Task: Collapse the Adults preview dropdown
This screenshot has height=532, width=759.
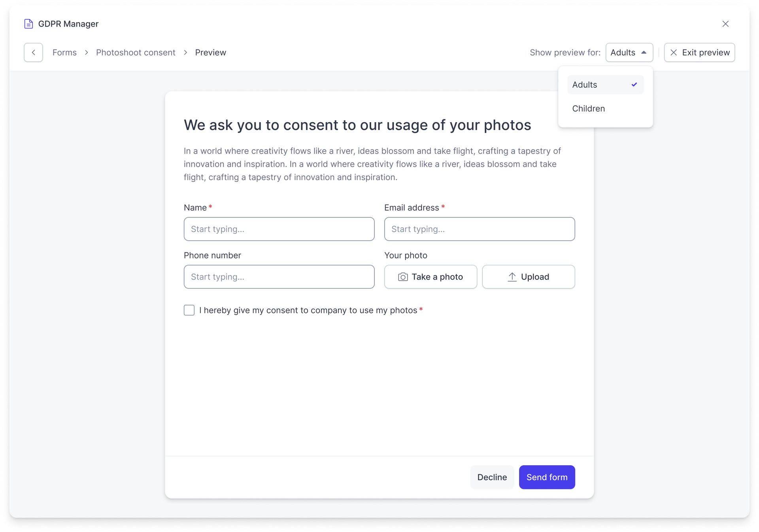Action: (629, 53)
